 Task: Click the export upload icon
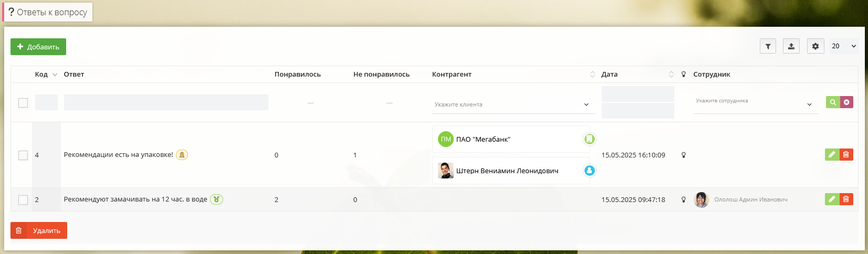coord(791,46)
